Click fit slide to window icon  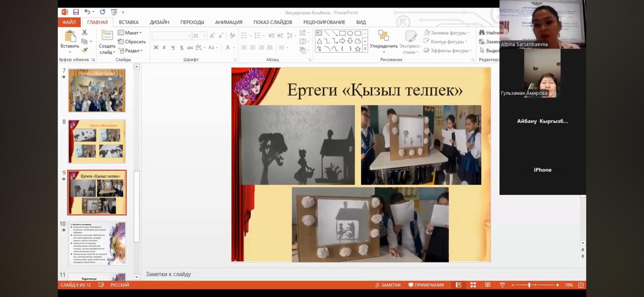(x=581, y=285)
